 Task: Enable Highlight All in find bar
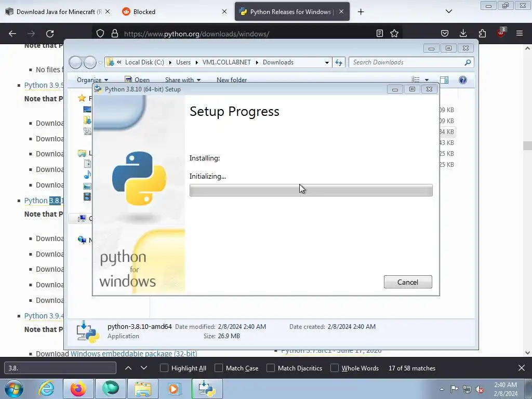pos(164,368)
